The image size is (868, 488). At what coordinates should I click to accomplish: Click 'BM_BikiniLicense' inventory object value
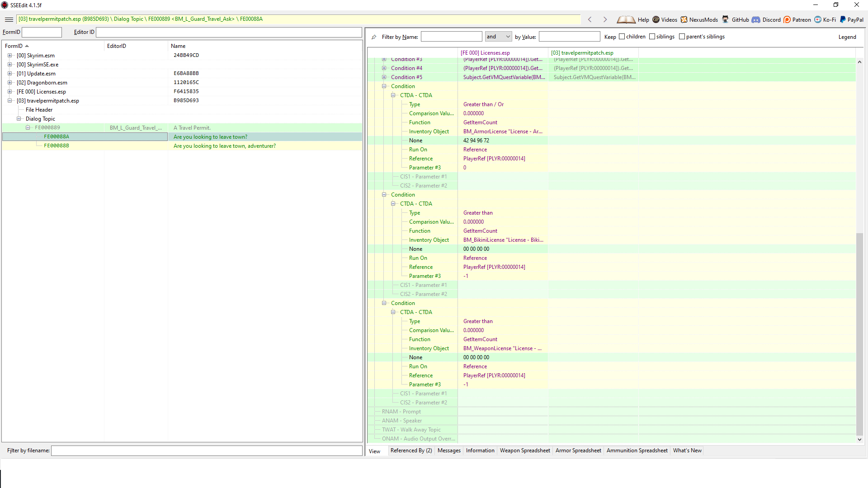tap(503, 240)
